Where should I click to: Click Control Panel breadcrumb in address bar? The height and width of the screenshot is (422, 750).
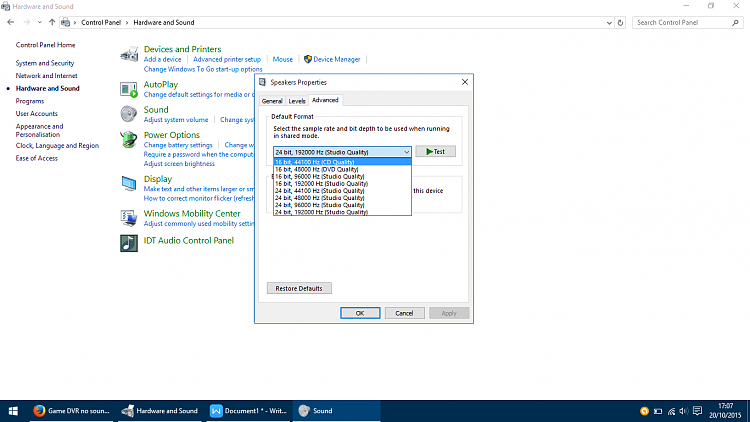101,22
